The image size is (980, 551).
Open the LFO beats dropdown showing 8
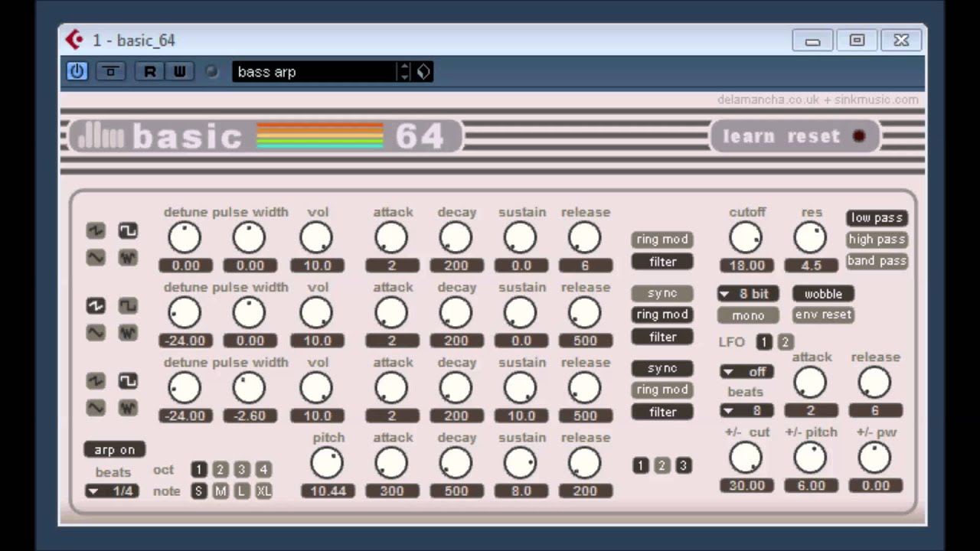coord(746,411)
